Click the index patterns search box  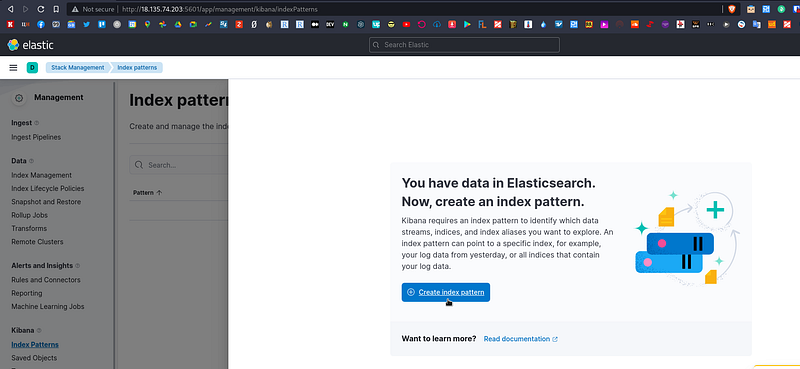(179, 165)
